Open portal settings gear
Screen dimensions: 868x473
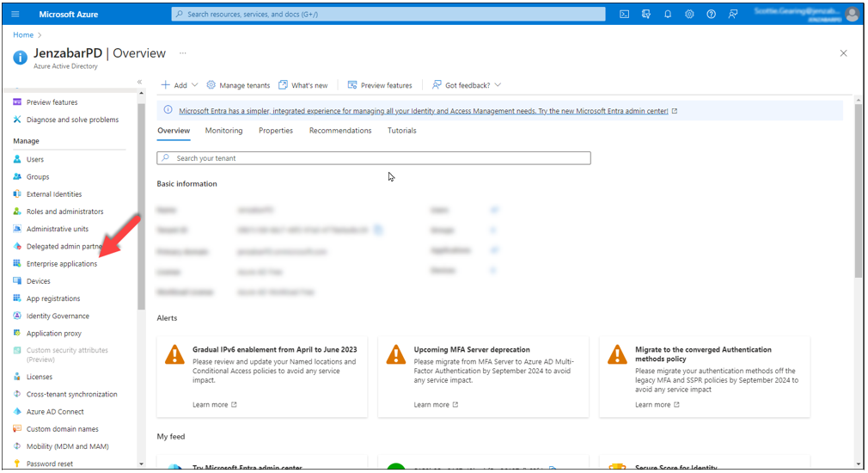(689, 15)
